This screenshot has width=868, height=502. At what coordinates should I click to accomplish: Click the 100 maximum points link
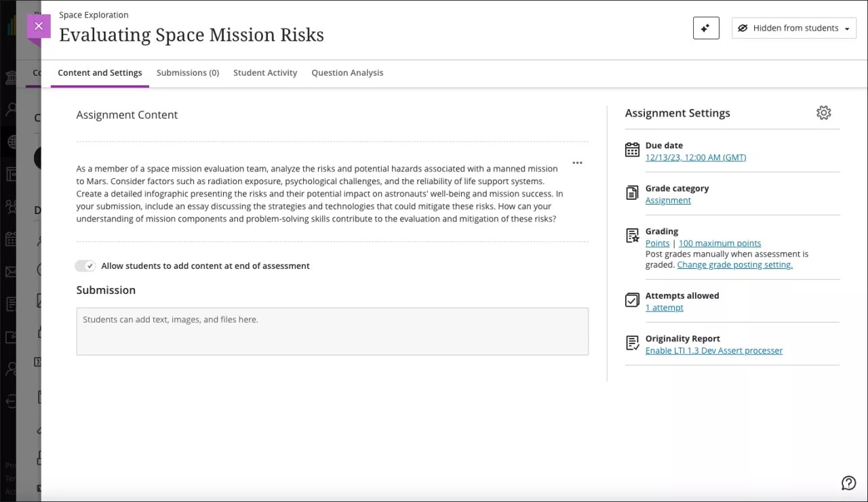tap(719, 243)
